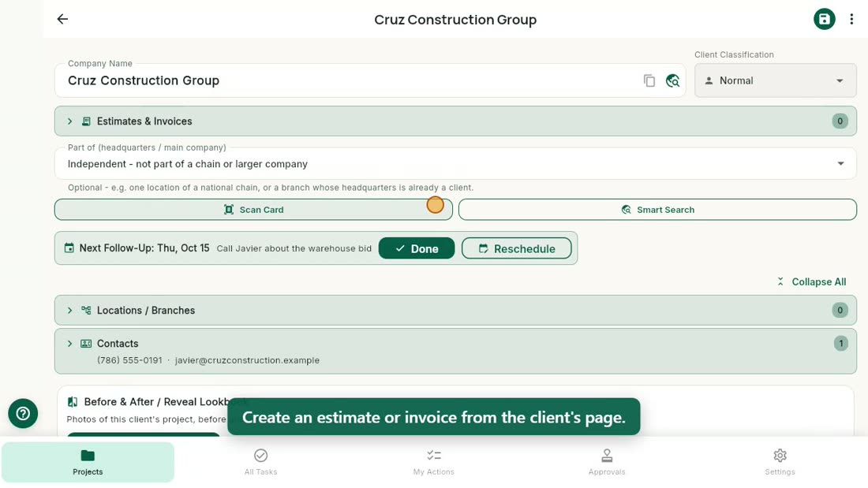Click the phone number (786) 555-0191

(129, 360)
